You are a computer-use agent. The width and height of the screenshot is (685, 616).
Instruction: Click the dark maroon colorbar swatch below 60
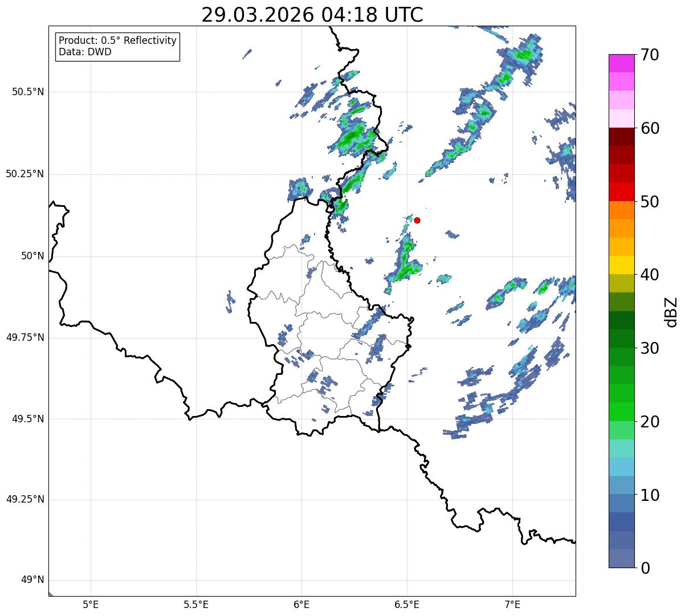click(621, 137)
